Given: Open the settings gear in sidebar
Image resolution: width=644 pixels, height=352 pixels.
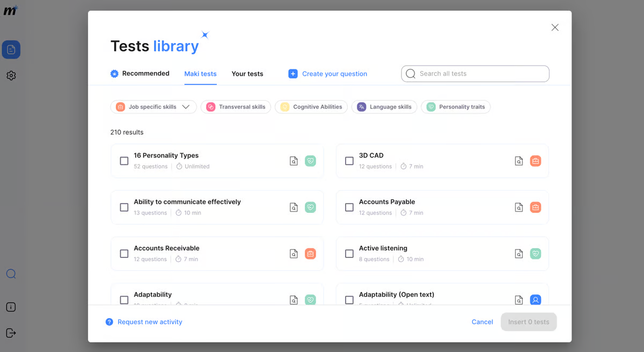Looking at the screenshot, I should [x=11, y=76].
